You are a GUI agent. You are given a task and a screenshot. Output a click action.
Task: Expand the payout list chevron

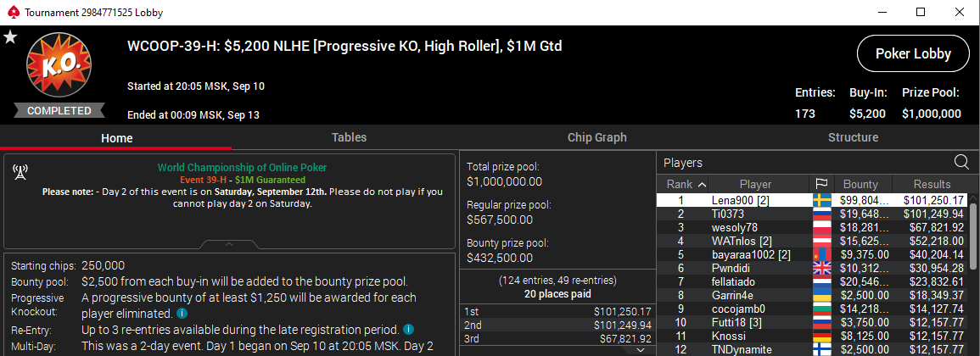pyautogui.click(x=639, y=350)
